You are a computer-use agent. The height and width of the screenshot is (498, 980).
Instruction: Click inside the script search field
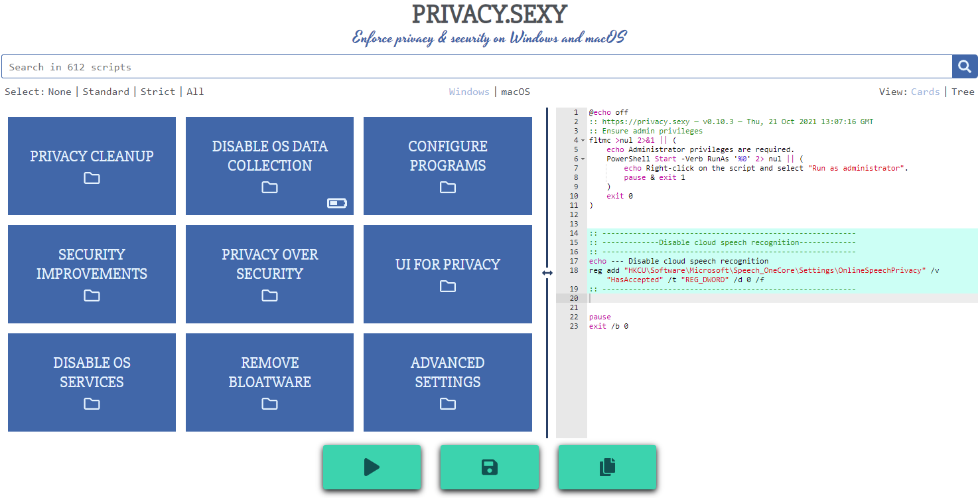pyautogui.click(x=265, y=66)
